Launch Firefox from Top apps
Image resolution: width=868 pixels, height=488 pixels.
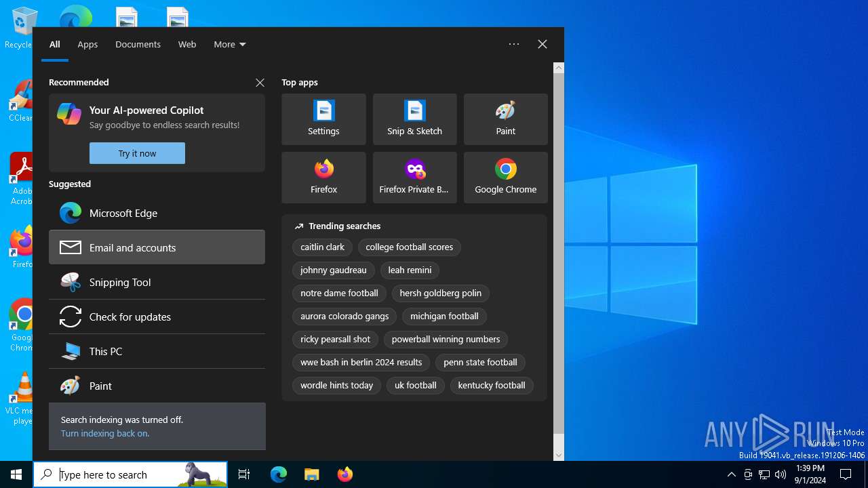(x=323, y=178)
